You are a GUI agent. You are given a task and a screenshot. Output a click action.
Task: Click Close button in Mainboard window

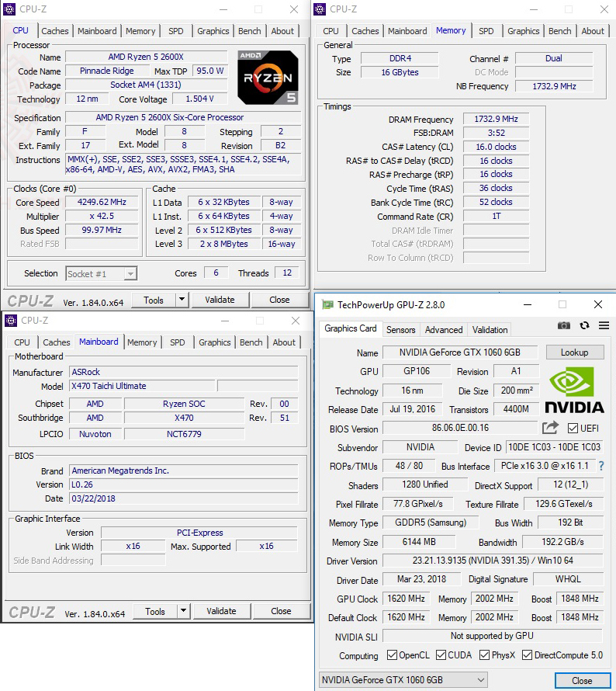281,611
